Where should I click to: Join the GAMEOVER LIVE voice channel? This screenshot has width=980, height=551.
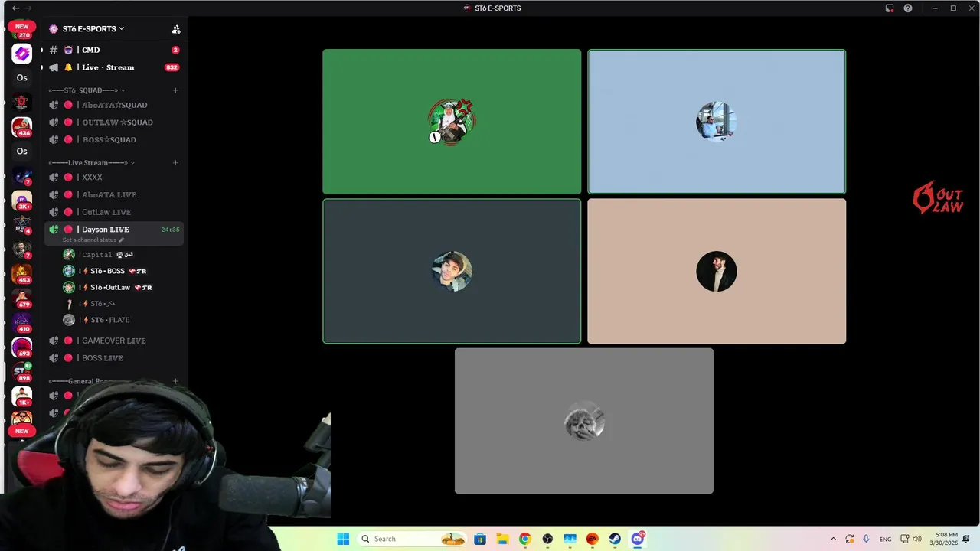tap(113, 341)
